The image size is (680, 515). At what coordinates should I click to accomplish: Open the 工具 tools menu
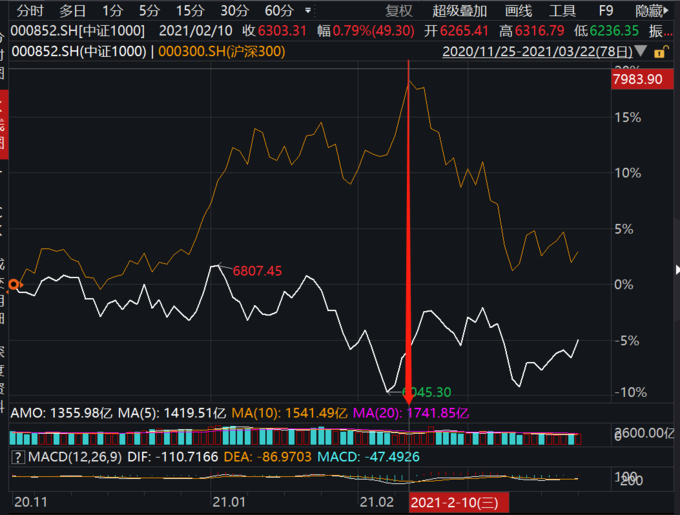click(x=563, y=11)
